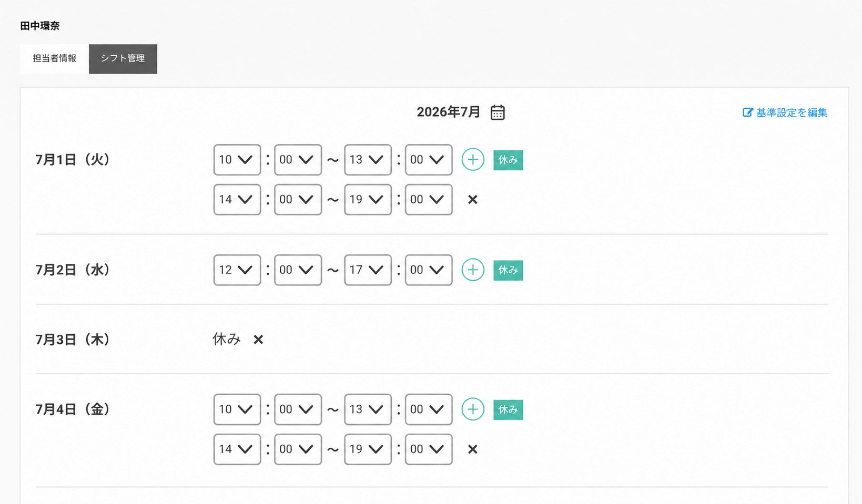Remove the 14:00–19:00 slot on 7月4日

(x=473, y=449)
